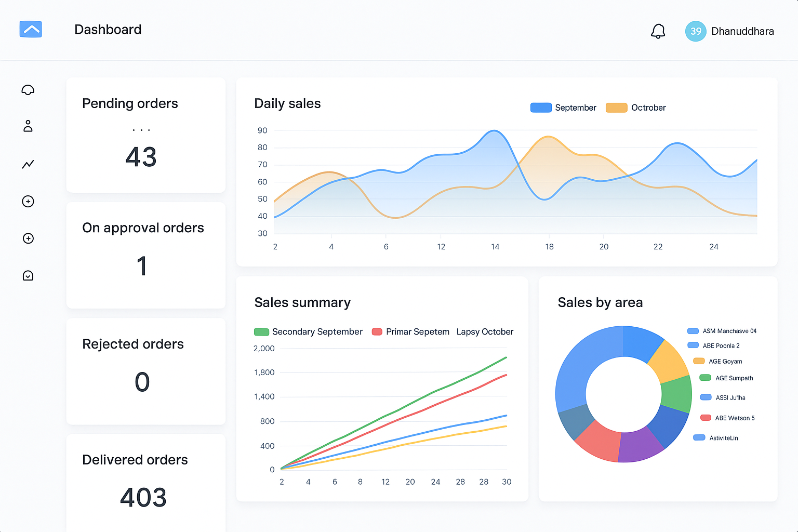Toggle the Octrober series in Daily sales legend

tap(636, 108)
